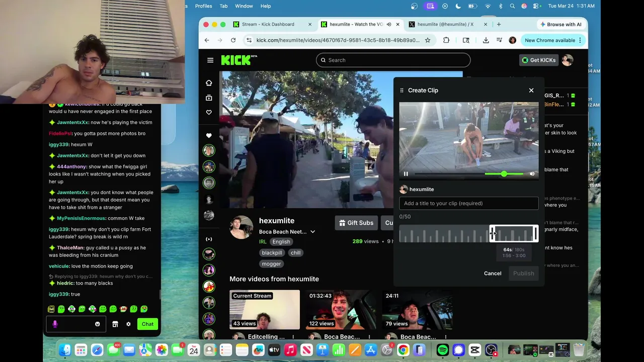The width and height of the screenshot is (644, 362).
Task: Open the 24:11 video thumbnail
Action: (417, 309)
